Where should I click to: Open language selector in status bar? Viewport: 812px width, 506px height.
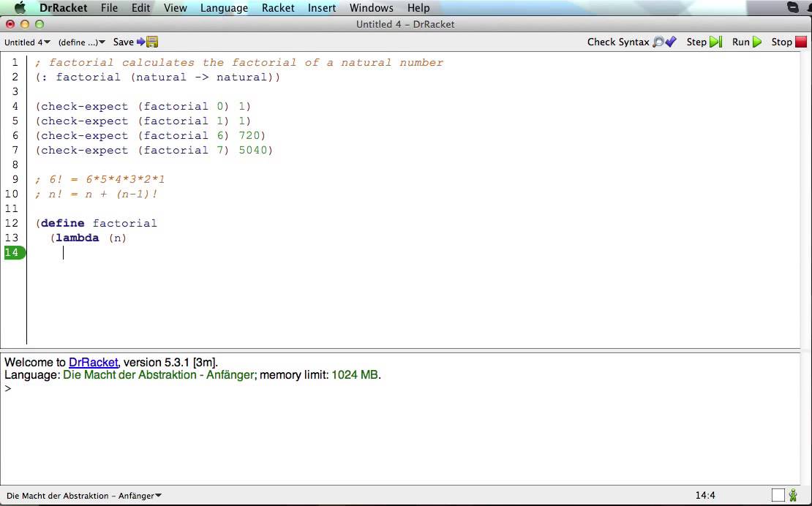tap(84, 496)
